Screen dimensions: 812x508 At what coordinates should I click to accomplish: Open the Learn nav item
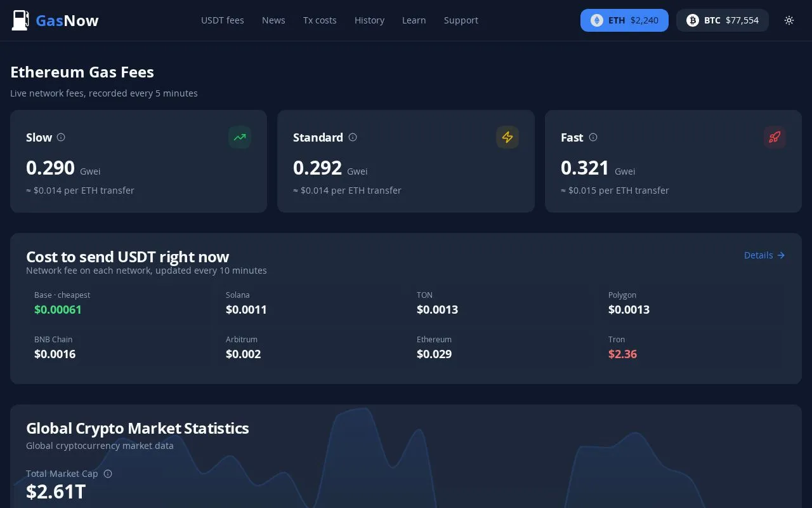414,20
